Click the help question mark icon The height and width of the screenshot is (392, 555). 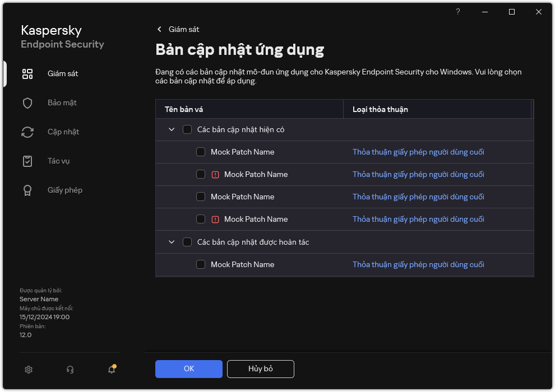click(458, 12)
